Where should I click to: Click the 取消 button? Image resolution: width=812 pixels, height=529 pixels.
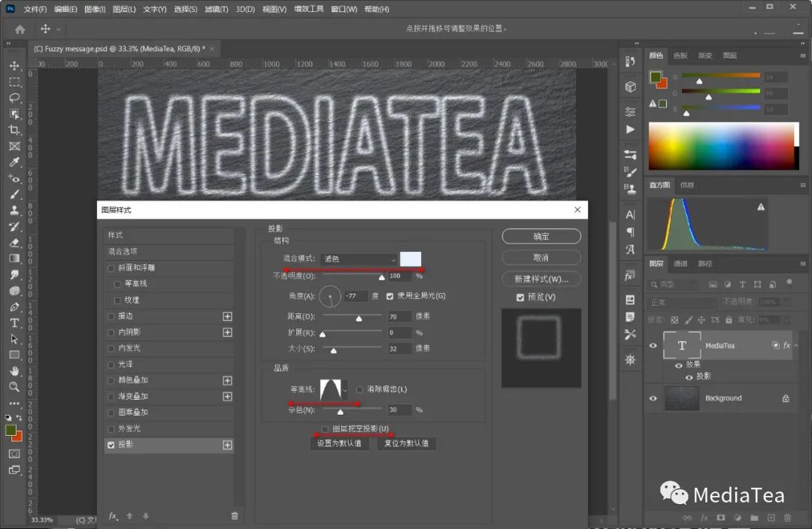541,258
